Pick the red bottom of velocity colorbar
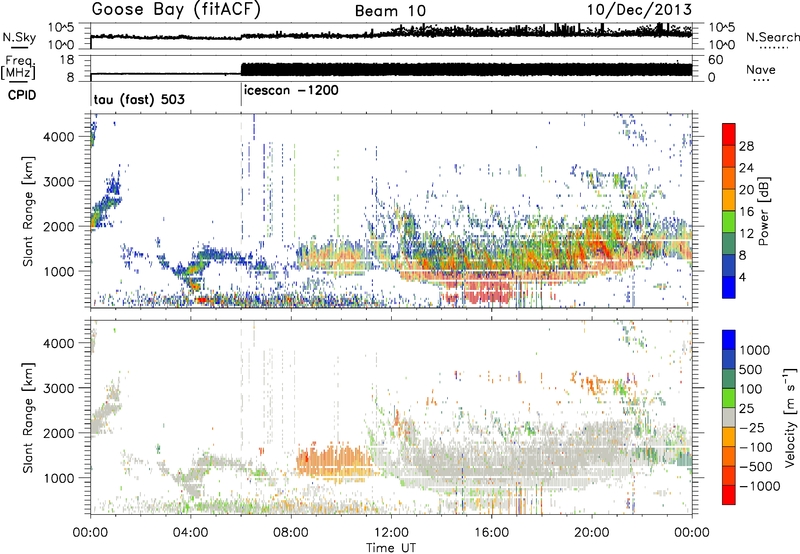The image size is (800, 554). (x=729, y=495)
